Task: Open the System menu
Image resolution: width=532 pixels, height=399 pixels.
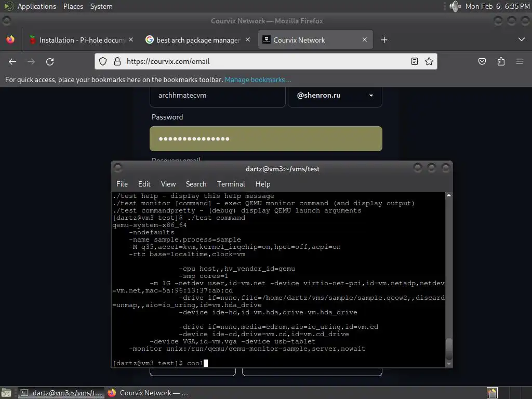Action: coord(101,6)
